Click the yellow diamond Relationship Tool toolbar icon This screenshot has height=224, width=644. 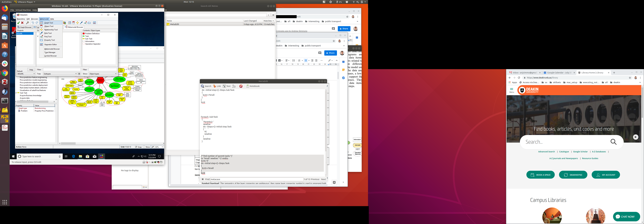pyautogui.click(x=77, y=23)
